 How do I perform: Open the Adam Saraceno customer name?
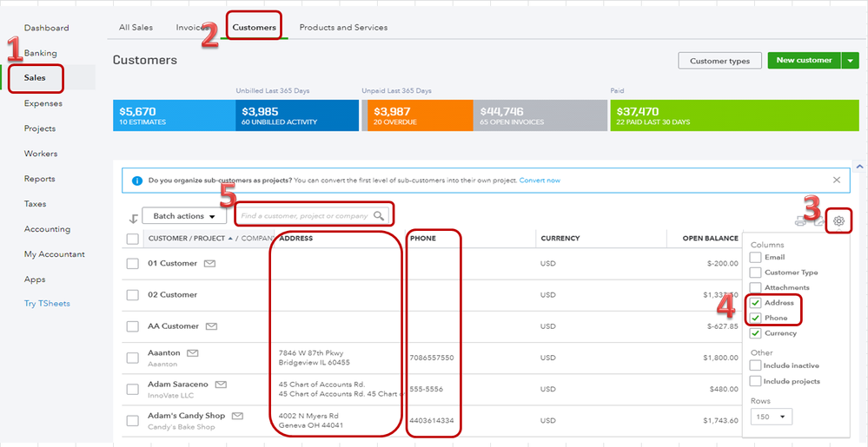click(178, 384)
